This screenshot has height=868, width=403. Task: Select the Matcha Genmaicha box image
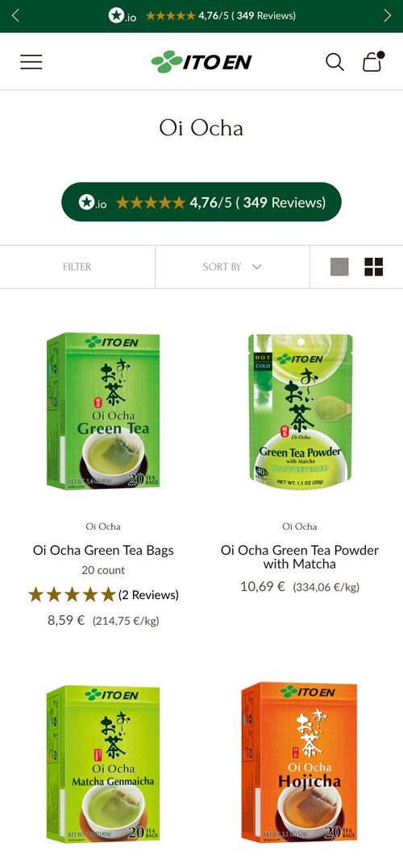pos(103,764)
